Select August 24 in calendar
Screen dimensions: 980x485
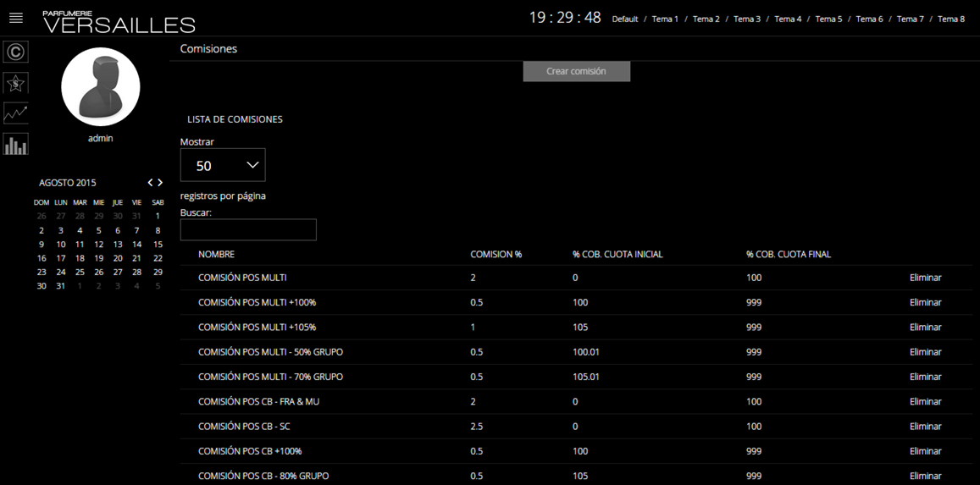coord(61,273)
